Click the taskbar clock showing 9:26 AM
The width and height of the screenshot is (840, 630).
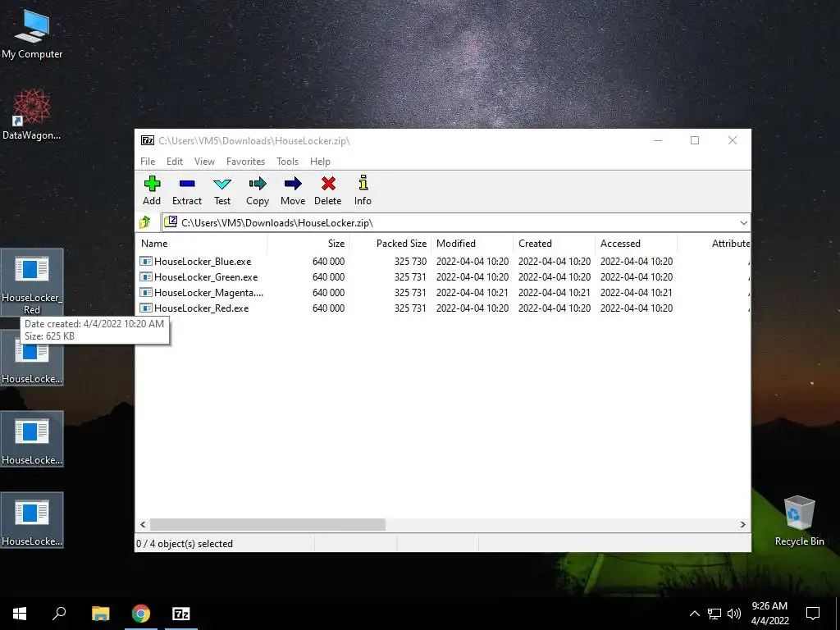coord(769,614)
